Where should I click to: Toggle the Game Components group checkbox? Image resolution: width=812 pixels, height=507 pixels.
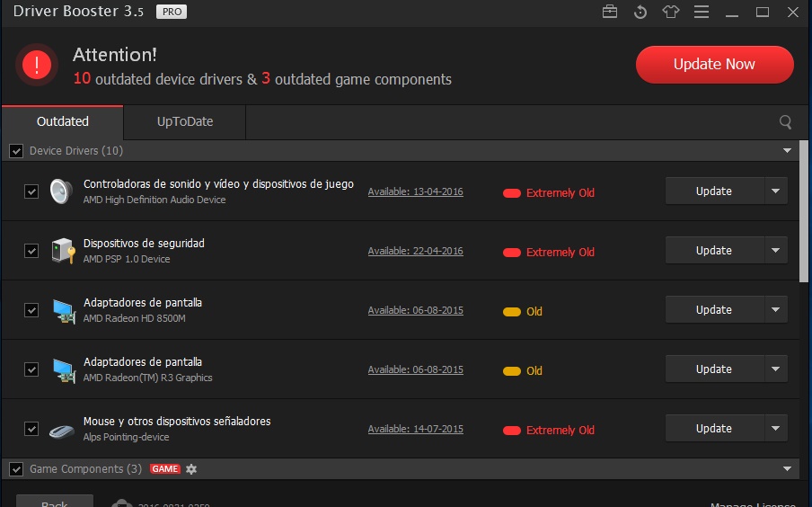16,469
